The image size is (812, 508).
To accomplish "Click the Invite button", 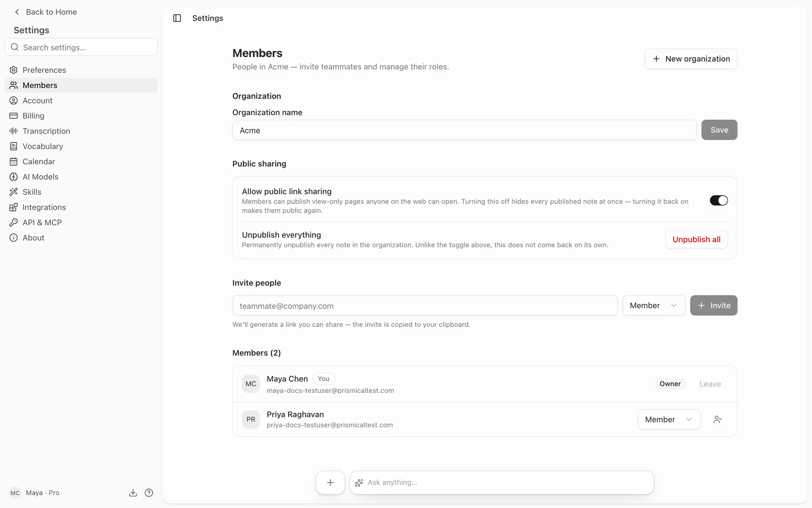I will coord(713,305).
